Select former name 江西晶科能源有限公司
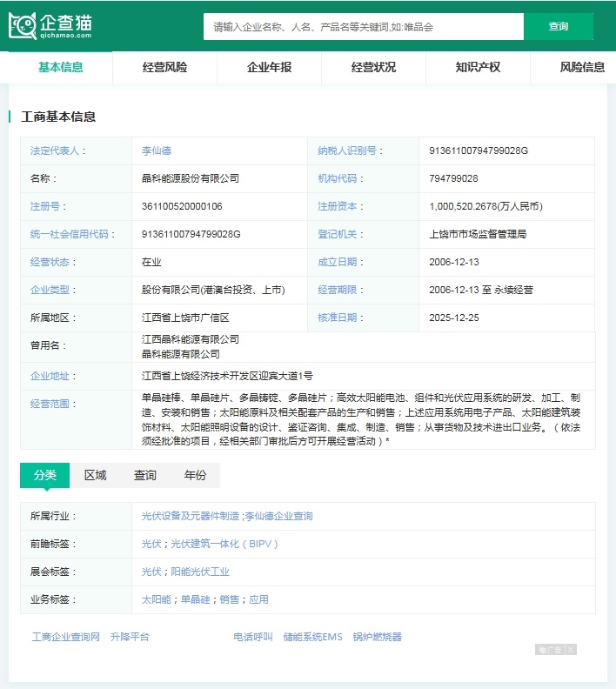Image resolution: width=616 pixels, height=689 pixels. 191,339
